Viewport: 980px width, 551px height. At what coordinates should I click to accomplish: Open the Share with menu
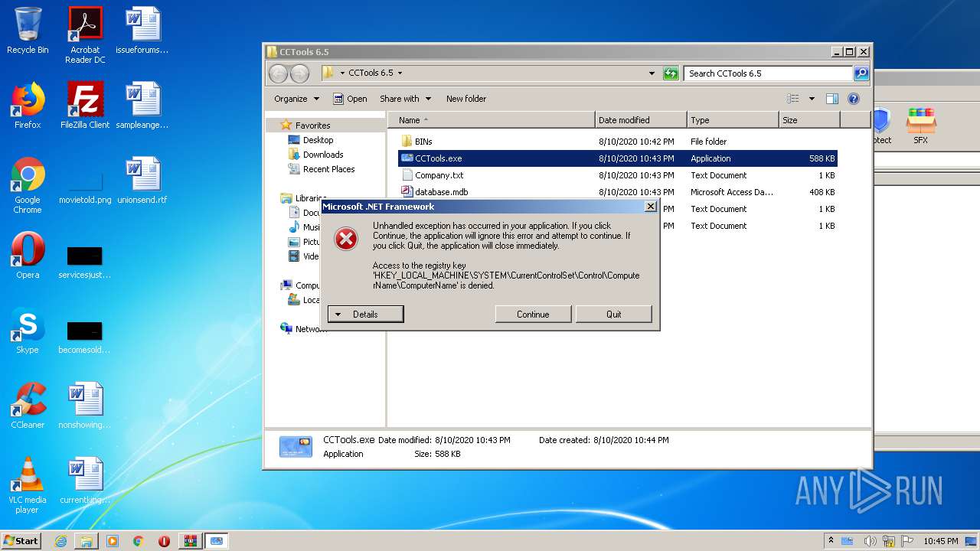tap(405, 99)
